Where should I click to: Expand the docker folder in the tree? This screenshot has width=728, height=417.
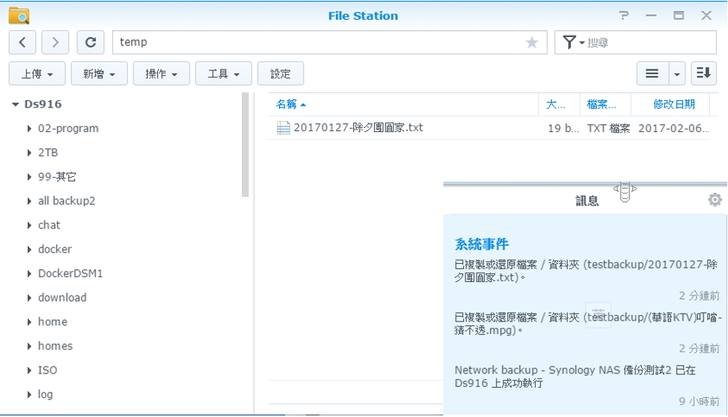coord(29,249)
